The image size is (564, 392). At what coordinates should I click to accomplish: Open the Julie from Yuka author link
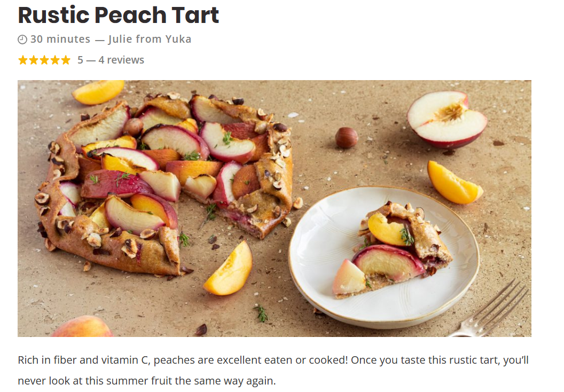click(150, 39)
